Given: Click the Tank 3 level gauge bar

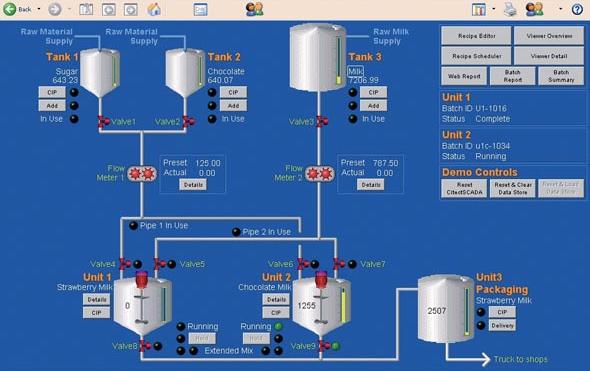Looking at the screenshot, I should coord(339,60).
